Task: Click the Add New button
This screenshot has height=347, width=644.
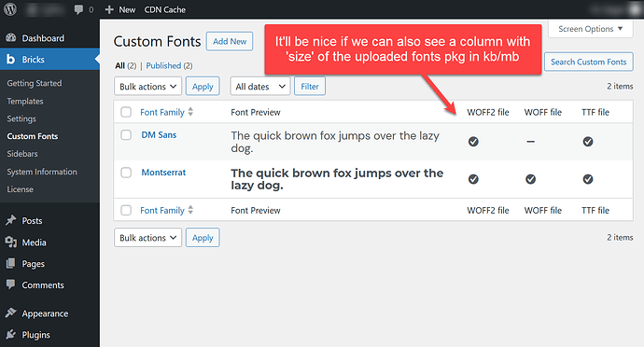Action: pyautogui.click(x=230, y=41)
